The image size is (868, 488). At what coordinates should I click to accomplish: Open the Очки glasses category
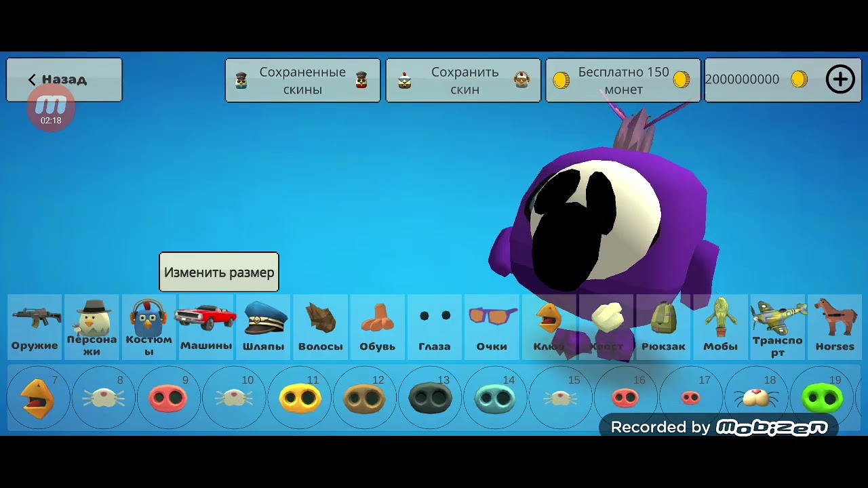[492, 327]
